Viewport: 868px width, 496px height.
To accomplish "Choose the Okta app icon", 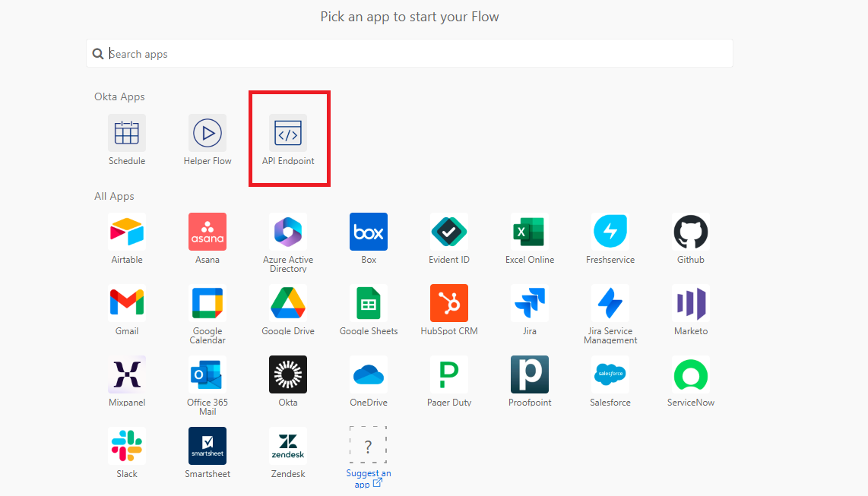I will 288,374.
